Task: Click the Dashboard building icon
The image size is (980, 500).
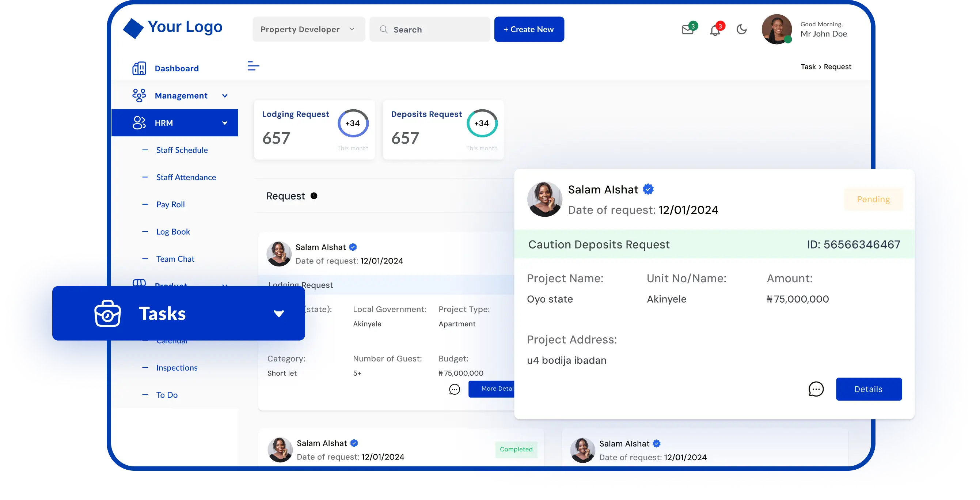Action: pyautogui.click(x=139, y=68)
